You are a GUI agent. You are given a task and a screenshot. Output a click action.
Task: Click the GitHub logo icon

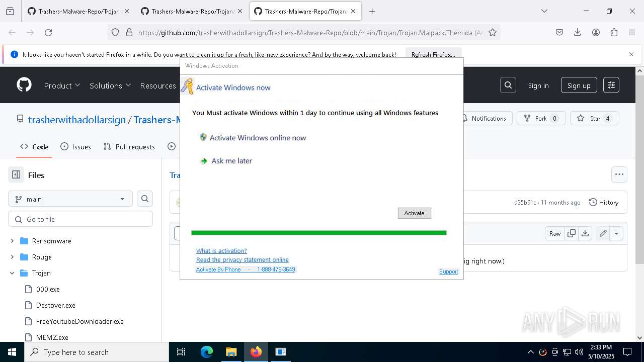tap(24, 85)
